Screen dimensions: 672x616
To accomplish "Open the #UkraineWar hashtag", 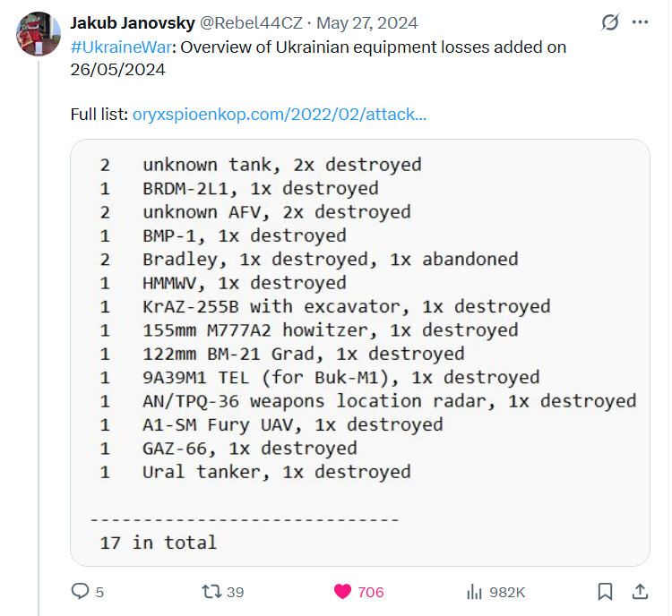I will point(121,47).
